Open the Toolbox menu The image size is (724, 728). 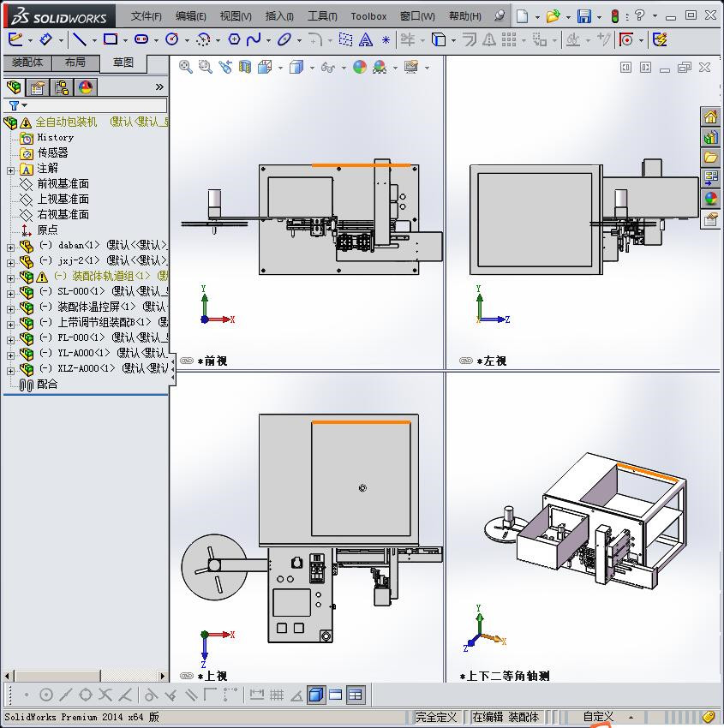[368, 16]
